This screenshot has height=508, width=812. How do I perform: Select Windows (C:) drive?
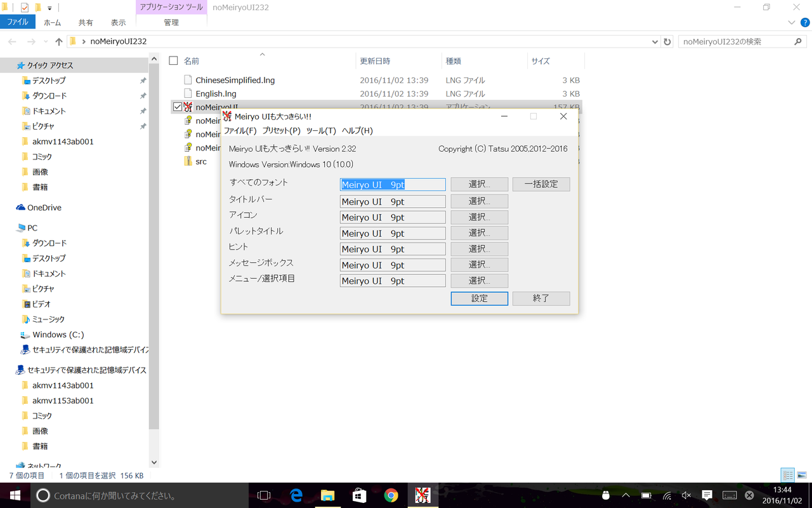click(x=58, y=335)
